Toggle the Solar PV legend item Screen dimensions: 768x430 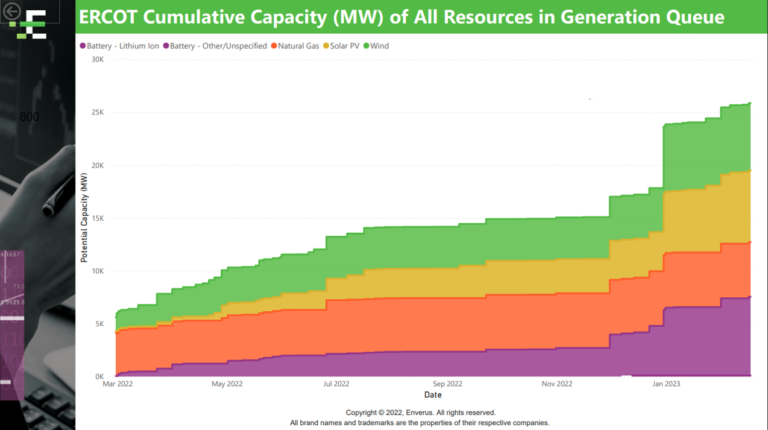(x=341, y=46)
